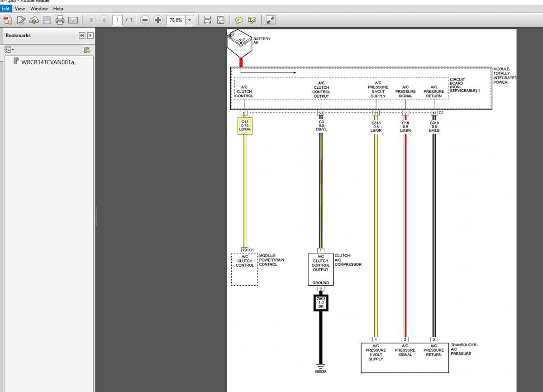
Task: Open the bookmarks options dropdown
Action: point(10,50)
